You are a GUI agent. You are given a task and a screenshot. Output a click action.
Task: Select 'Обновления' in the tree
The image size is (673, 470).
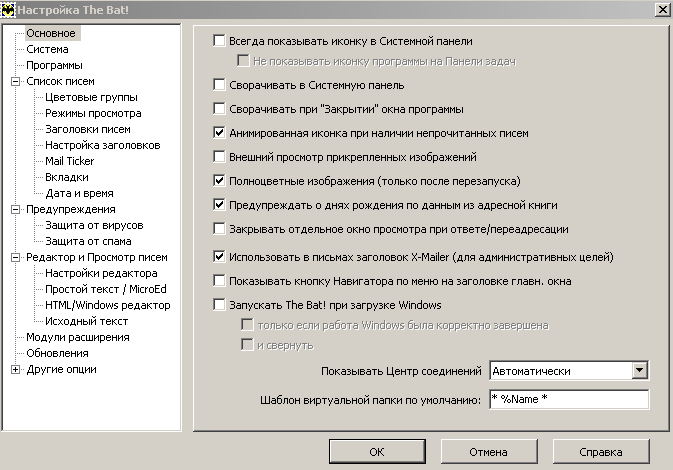(x=57, y=353)
